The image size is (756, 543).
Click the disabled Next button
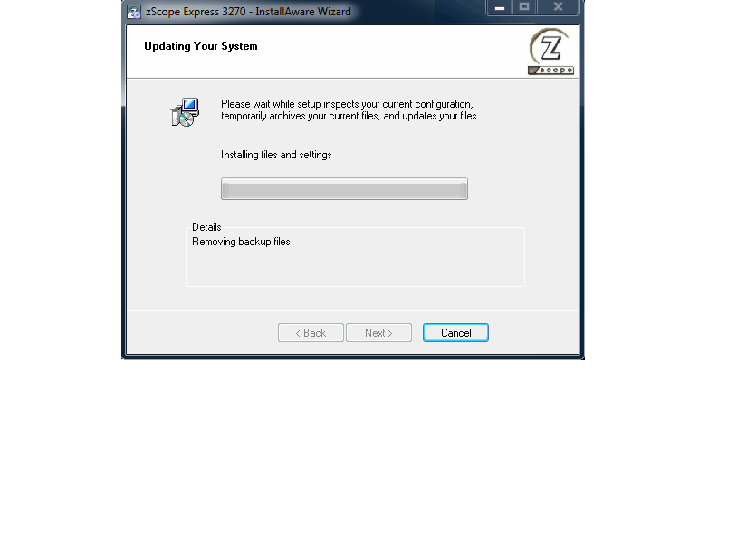(x=378, y=332)
